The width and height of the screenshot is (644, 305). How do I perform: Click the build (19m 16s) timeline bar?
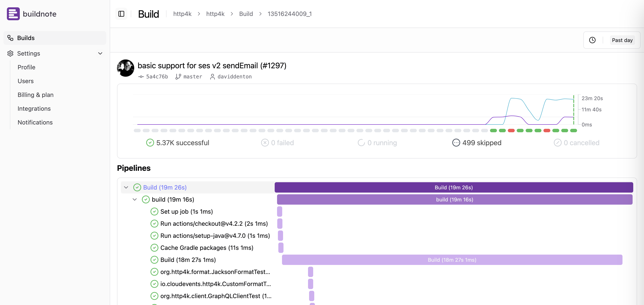point(455,199)
